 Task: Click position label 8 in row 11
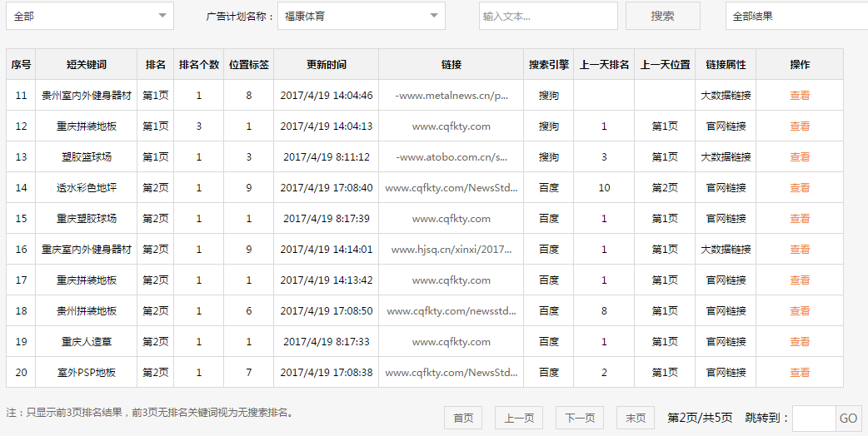tap(249, 95)
